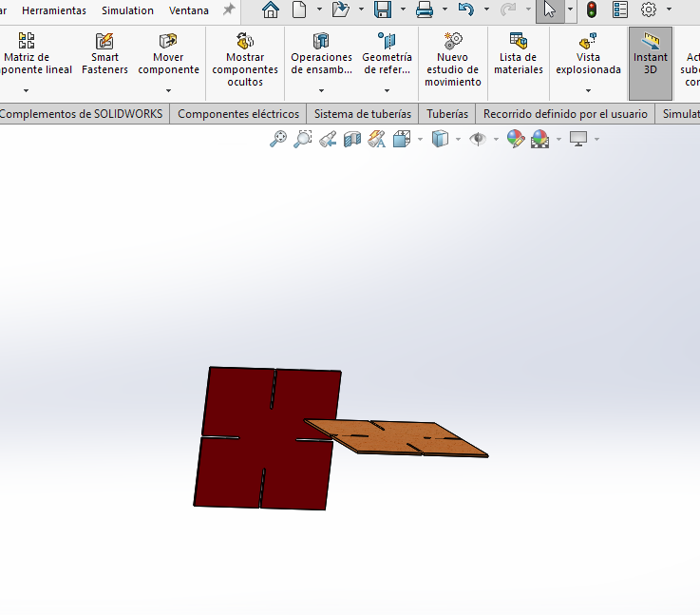Viewport: 700px width, 615px height.
Task: Open the Herramientas menu
Action: pyautogui.click(x=54, y=10)
